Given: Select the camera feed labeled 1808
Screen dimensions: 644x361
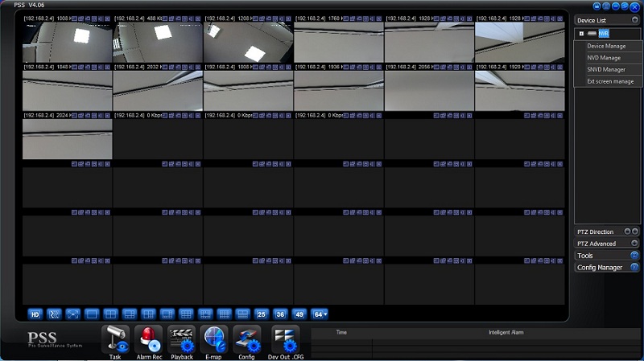Looking at the screenshot, I should coord(249,91).
